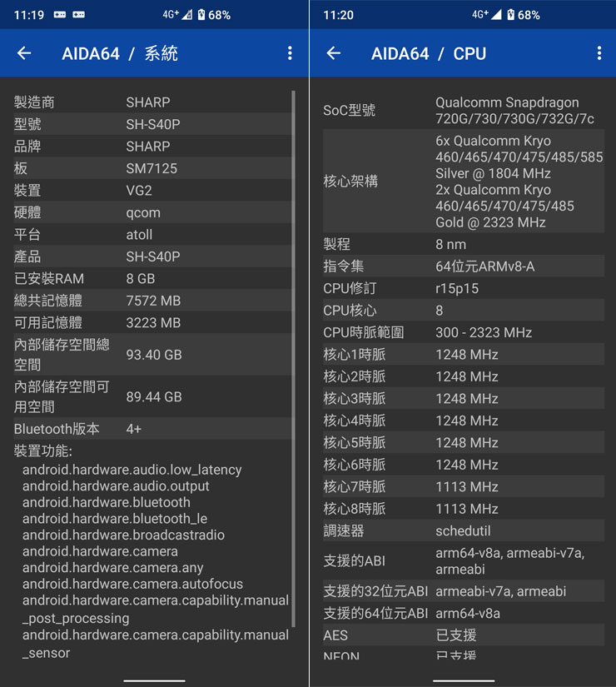Image resolution: width=616 pixels, height=687 pixels.
Task: Tap the 核心架構 row
Action: [462, 181]
